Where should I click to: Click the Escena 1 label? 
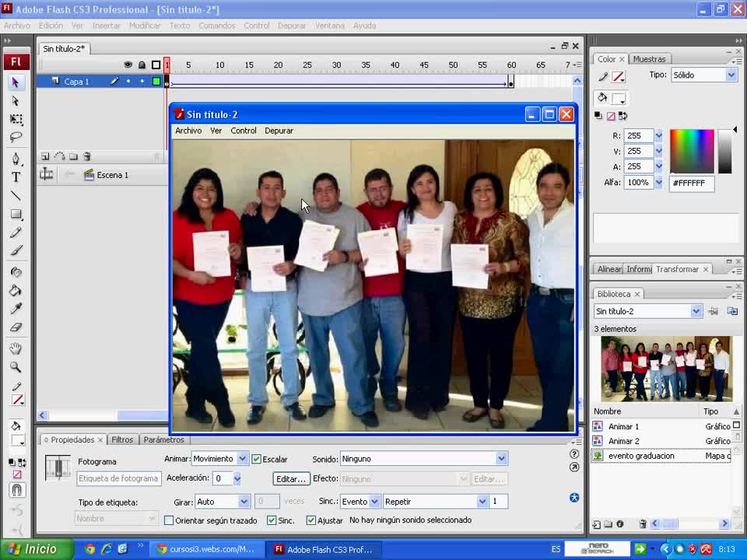112,175
